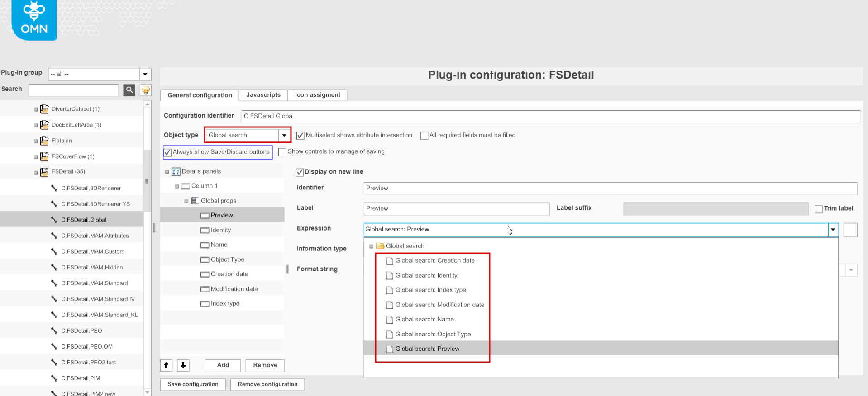Collapse Global search folder in dropdown

coord(372,246)
